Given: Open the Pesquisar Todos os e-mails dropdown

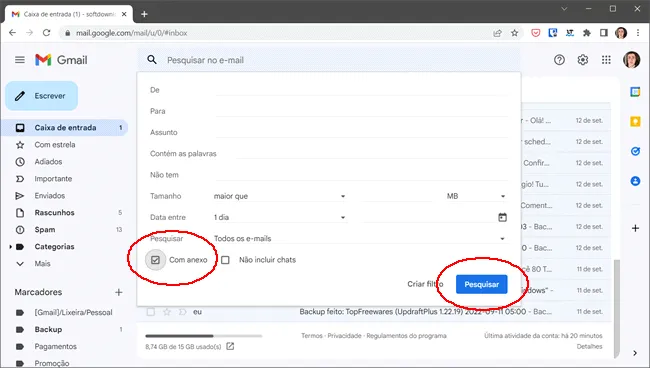Looking at the screenshot, I should (x=360, y=239).
